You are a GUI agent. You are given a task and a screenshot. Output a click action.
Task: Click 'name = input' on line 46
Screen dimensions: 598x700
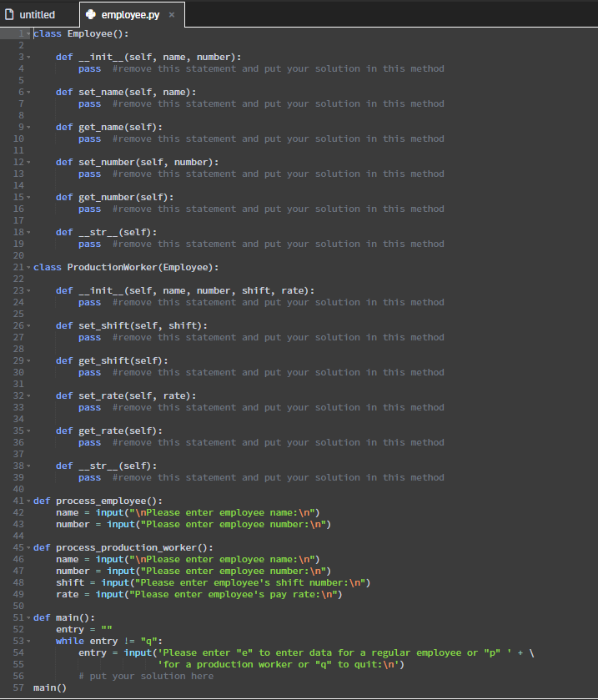90,559
